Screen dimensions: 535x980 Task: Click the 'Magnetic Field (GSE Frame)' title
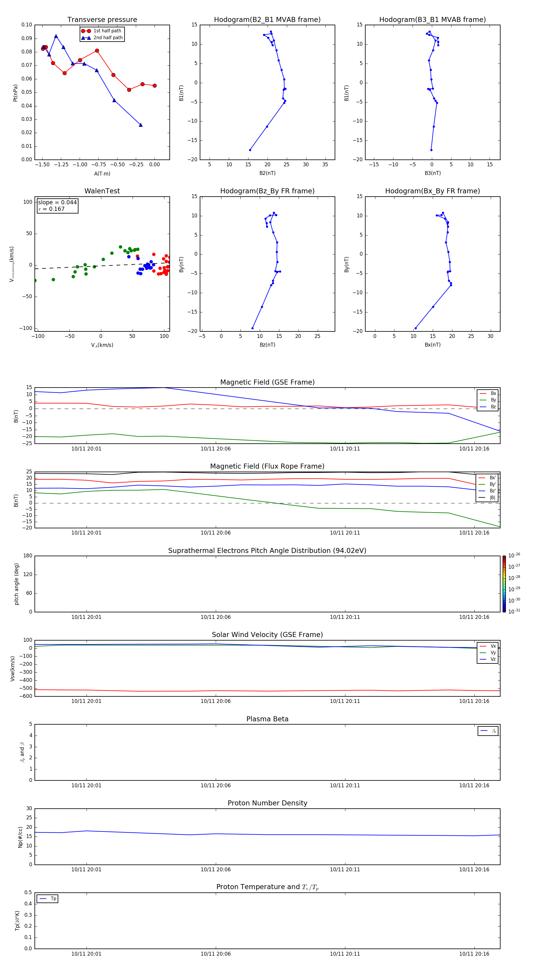267,382
